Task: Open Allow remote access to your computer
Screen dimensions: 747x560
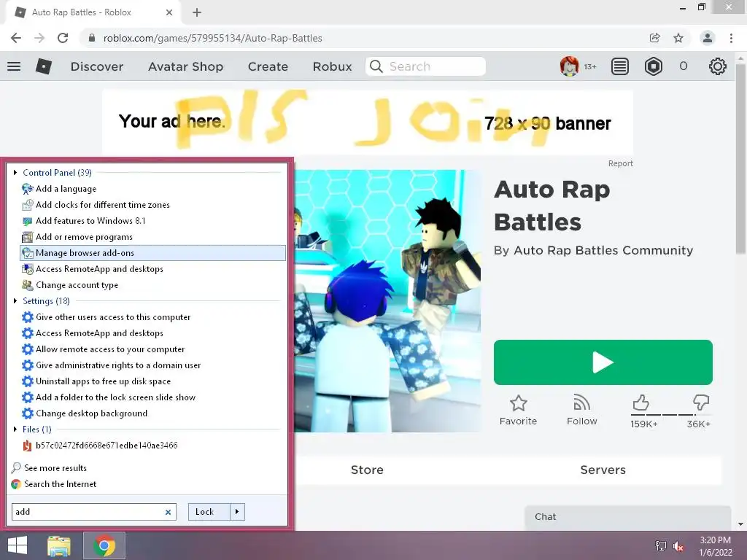Action: point(110,349)
